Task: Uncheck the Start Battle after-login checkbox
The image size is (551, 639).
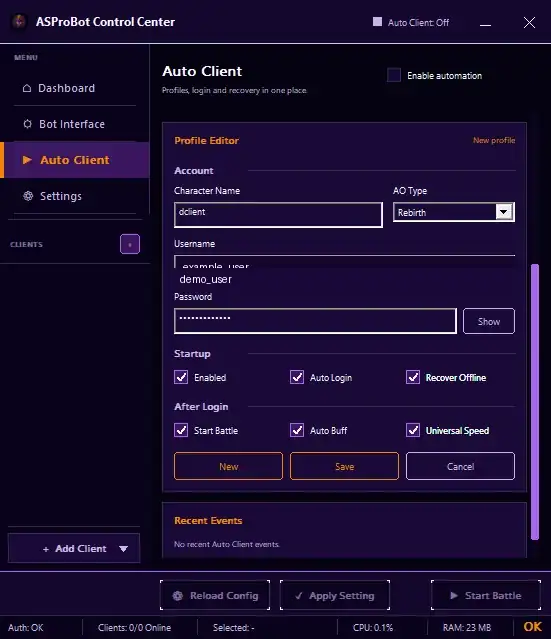Action: pos(181,430)
